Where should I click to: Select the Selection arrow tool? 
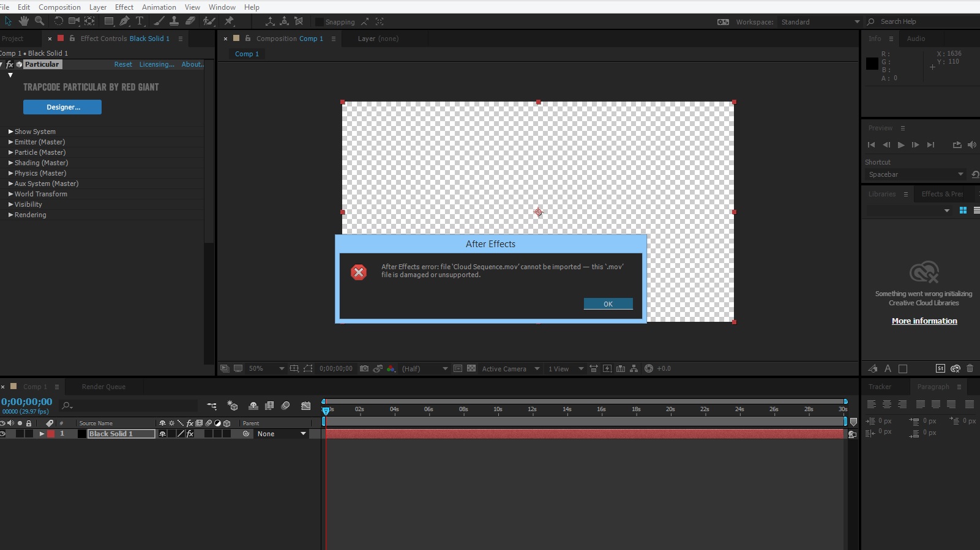(8, 21)
